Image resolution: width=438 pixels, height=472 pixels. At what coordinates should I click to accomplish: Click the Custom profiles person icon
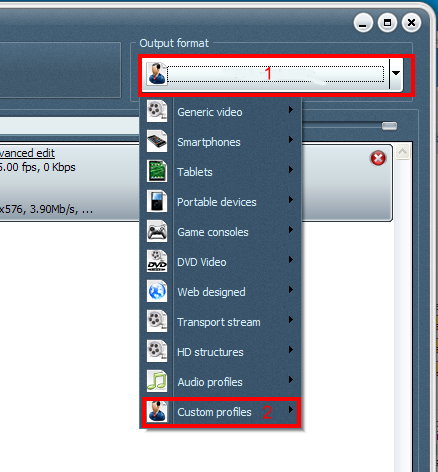point(157,411)
